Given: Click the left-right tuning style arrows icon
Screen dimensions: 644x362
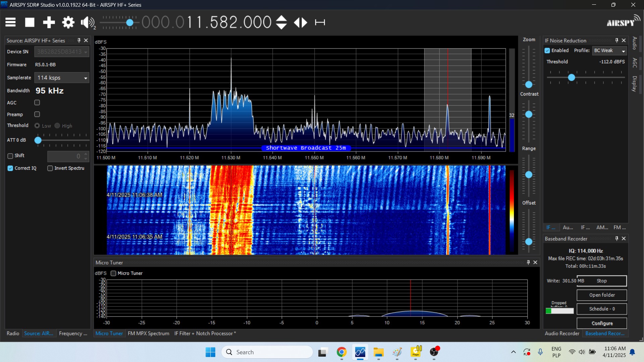Looking at the screenshot, I should (x=301, y=22).
